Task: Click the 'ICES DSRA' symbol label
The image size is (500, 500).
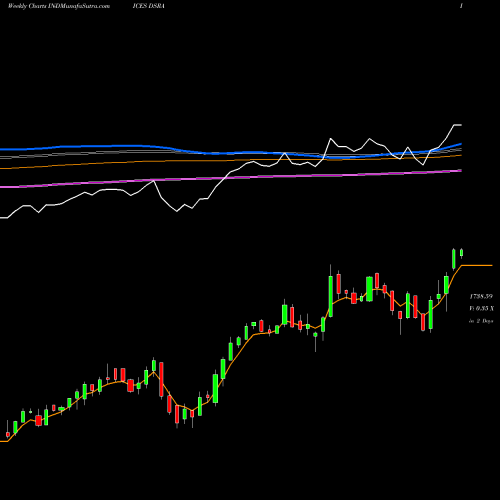Action: click(x=148, y=6)
